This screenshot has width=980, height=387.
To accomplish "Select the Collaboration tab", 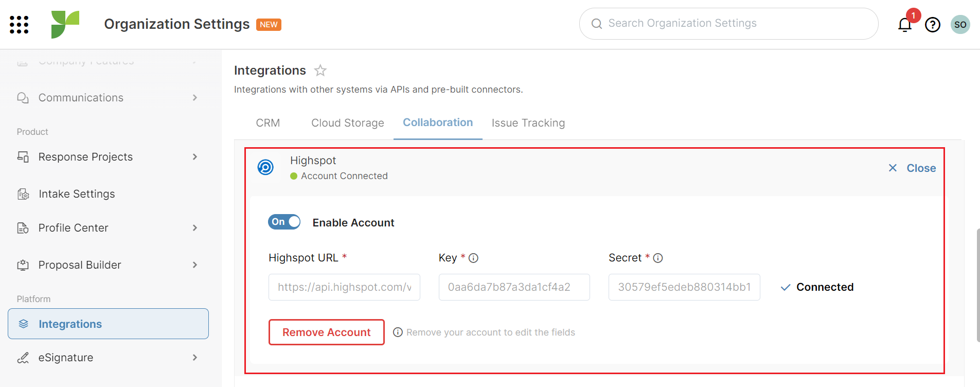I will [x=438, y=122].
